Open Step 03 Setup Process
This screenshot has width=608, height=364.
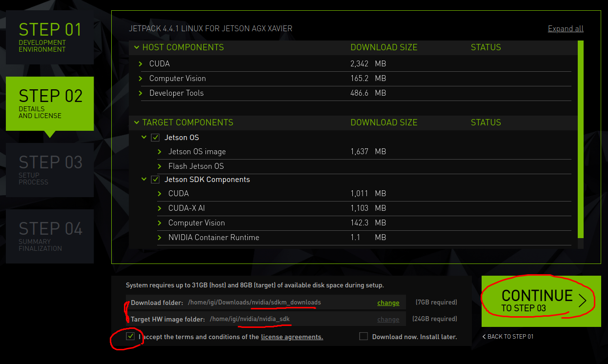(x=50, y=170)
